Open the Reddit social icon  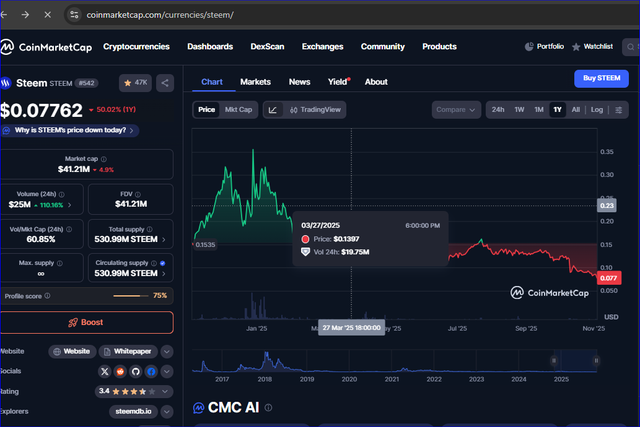tap(120, 371)
